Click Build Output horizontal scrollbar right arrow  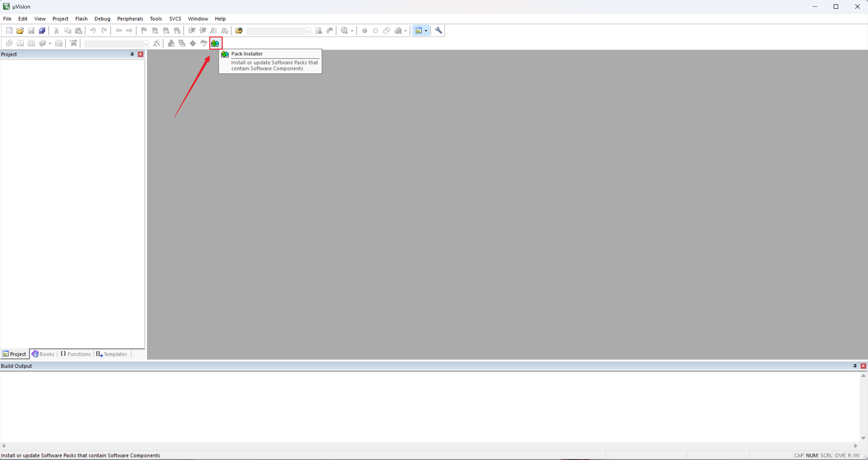[856, 446]
